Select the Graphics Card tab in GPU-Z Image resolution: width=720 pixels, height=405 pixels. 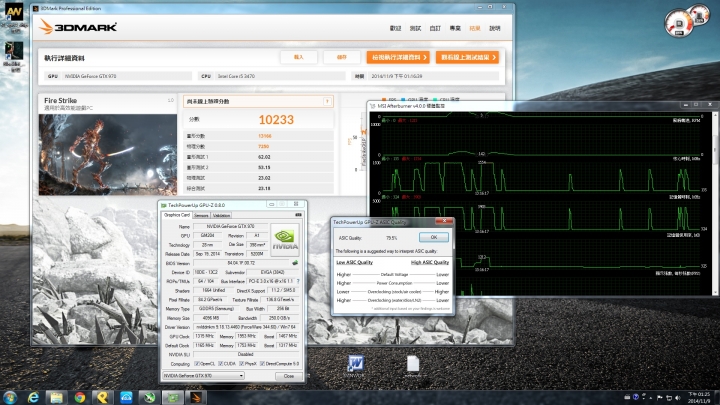pos(177,215)
